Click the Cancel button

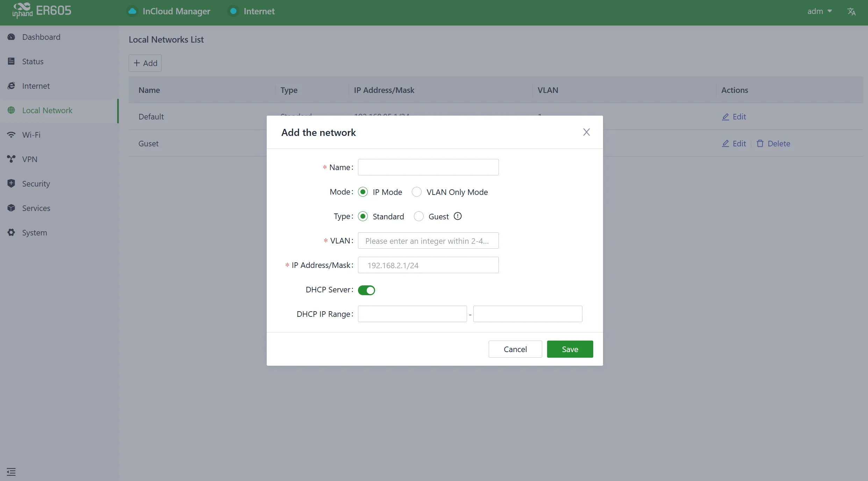515,349
